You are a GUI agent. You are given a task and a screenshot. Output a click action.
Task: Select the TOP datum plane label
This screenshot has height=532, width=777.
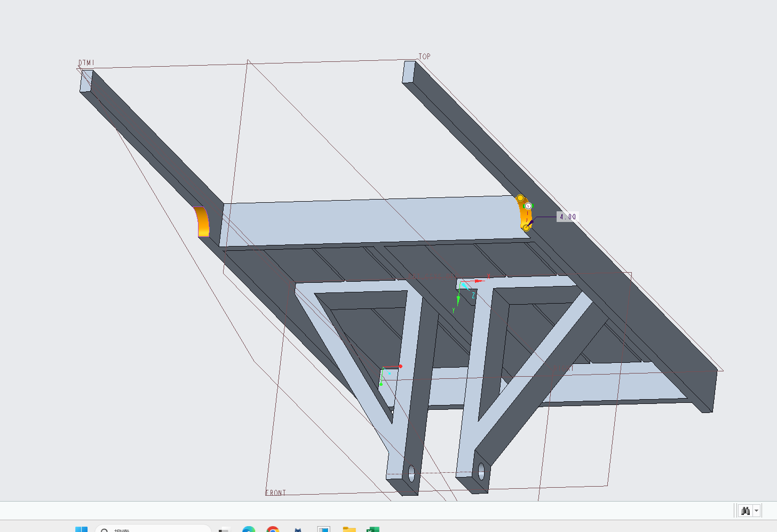424,57
